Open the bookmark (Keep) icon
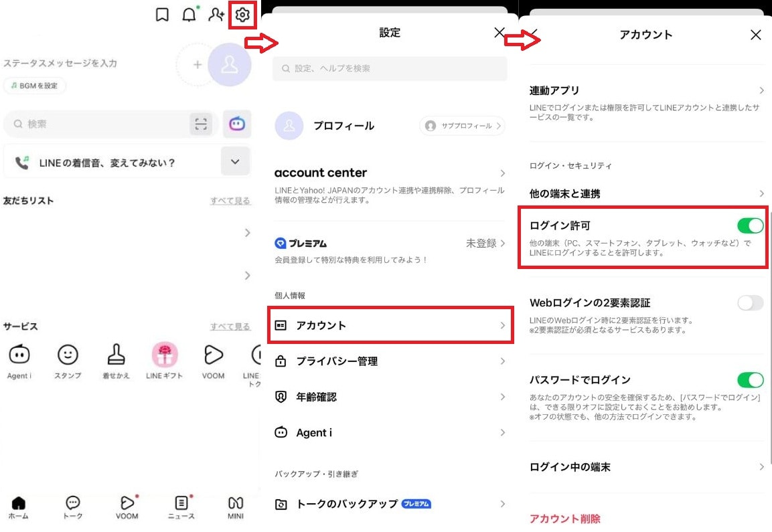 click(162, 15)
